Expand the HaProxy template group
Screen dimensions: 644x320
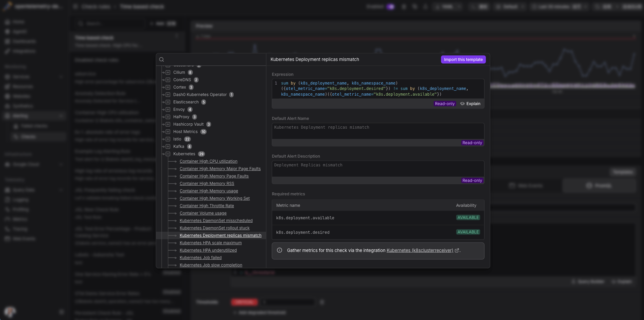168,117
